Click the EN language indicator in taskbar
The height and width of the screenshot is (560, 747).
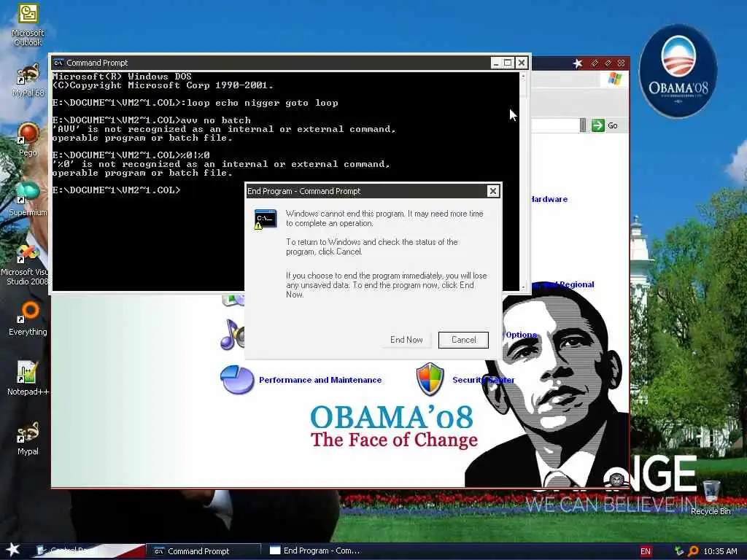tap(646, 551)
